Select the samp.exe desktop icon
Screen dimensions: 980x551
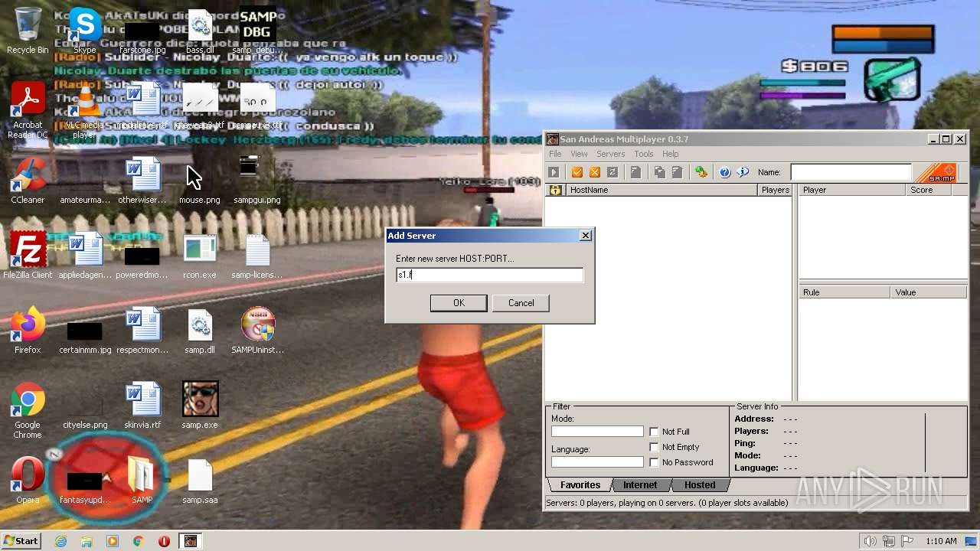pos(200,406)
